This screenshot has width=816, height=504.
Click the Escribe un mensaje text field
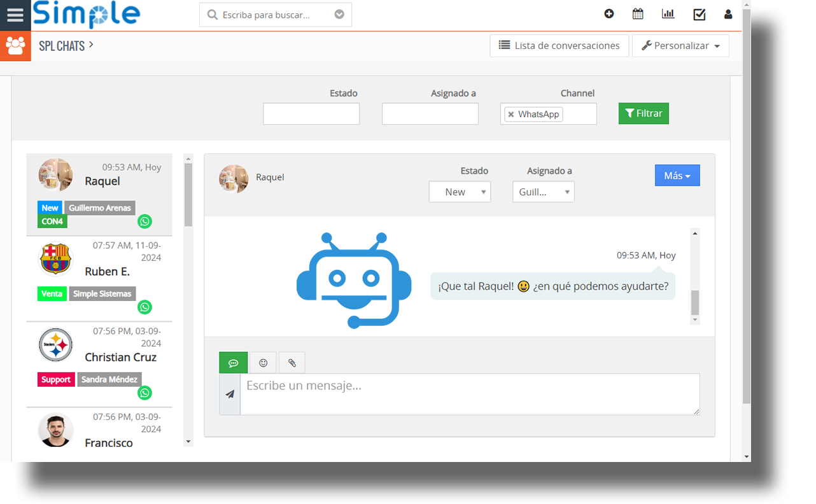[470, 395]
